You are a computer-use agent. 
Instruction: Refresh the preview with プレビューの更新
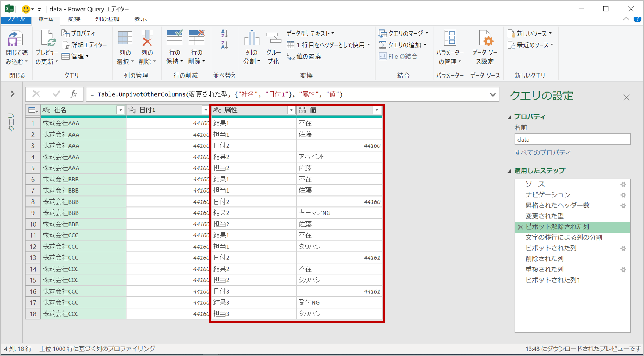coord(47,46)
